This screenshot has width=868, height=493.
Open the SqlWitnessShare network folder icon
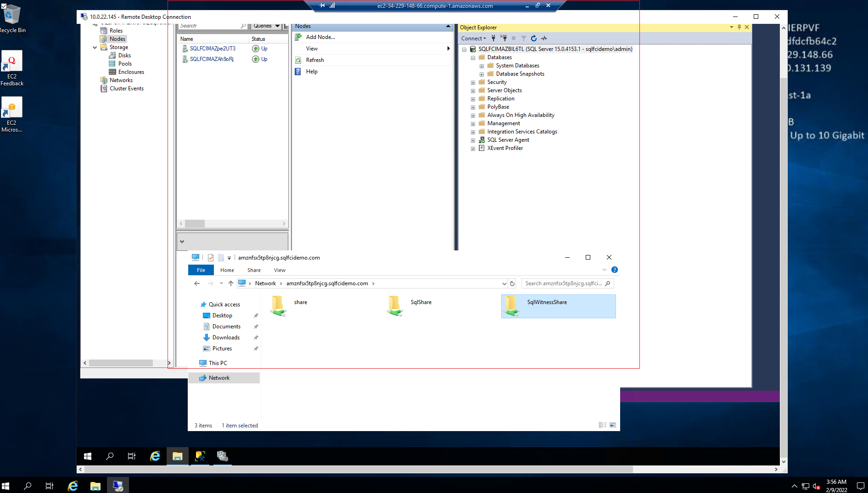click(x=511, y=306)
